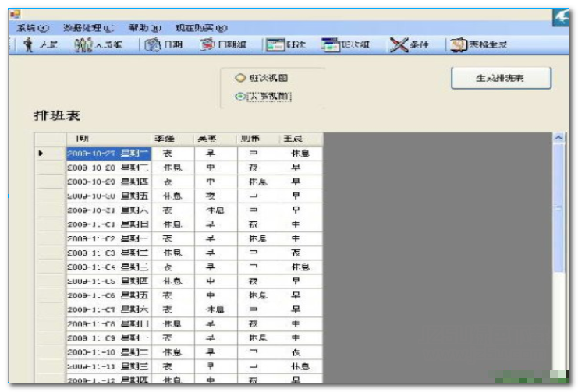The height and width of the screenshot is (392, 578).
Task: Click 吴燕's 休息 cell in the 2009-11-07 row
Action: click(x=215, y=310)
